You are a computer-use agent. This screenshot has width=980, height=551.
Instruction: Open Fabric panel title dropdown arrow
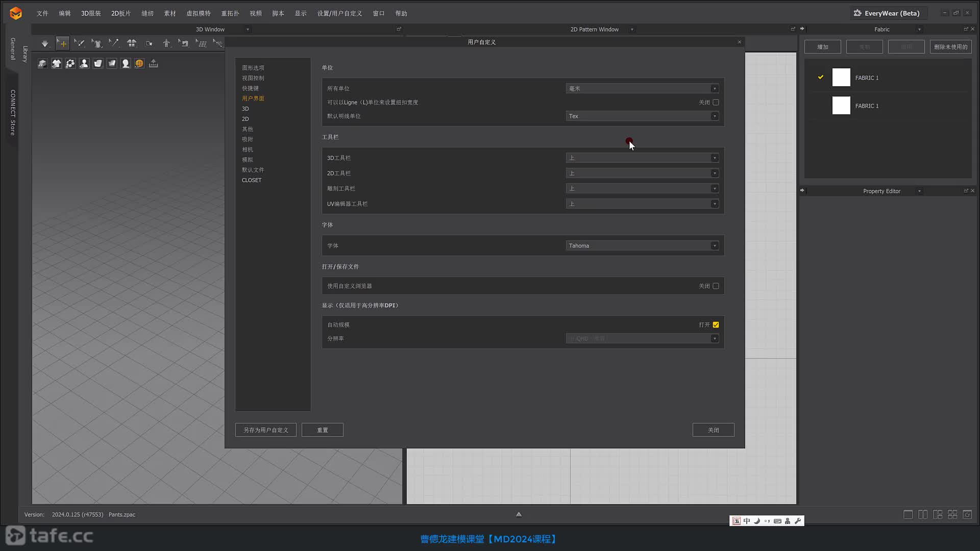(919, 30)
